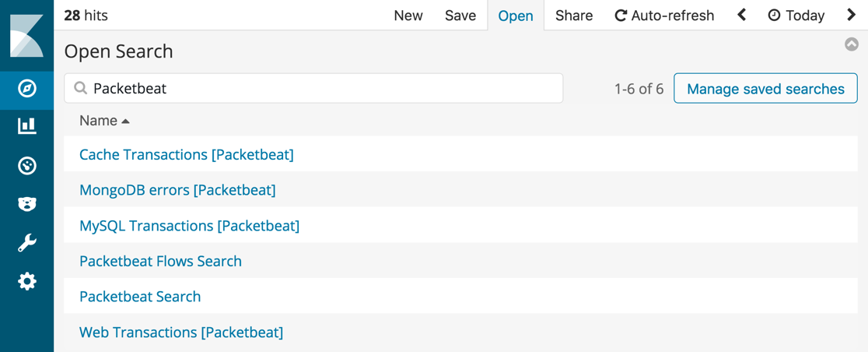868x352 pixels.
Task: Toggle the Auto-refresh option
Action: [x=664, y=16]
